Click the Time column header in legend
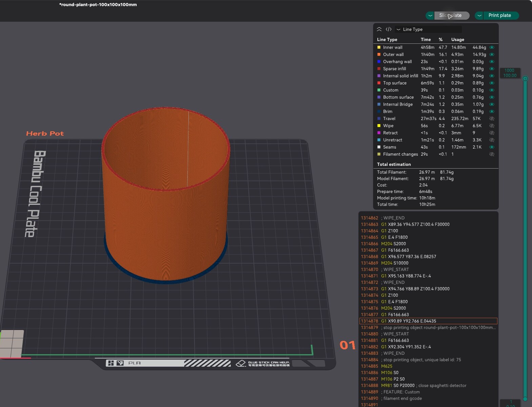Image resolution: width=532 pixels, height=407 pixels. pyautogui.click(x=426, y=40)
